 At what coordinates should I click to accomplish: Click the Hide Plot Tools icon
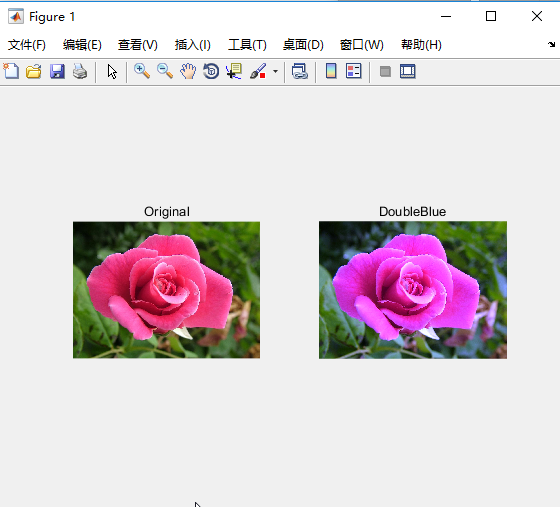(x=385, y=71)
